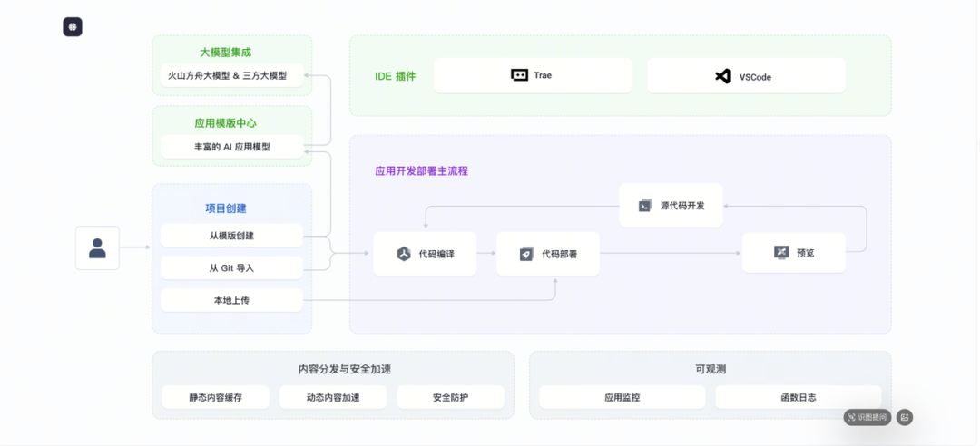Select the 从 Git 导入 option
The width and height of the screenshot is (980, 446).
click(232, 268)
